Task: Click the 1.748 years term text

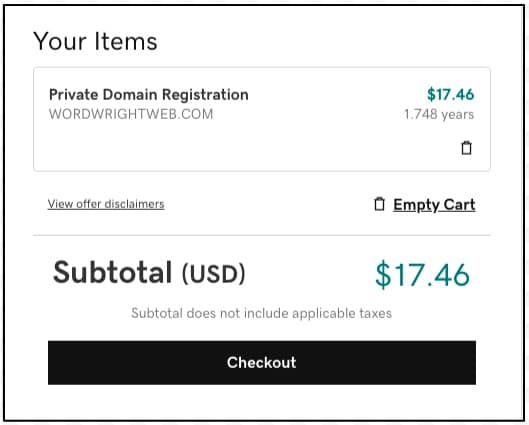Action: [439, 114]
